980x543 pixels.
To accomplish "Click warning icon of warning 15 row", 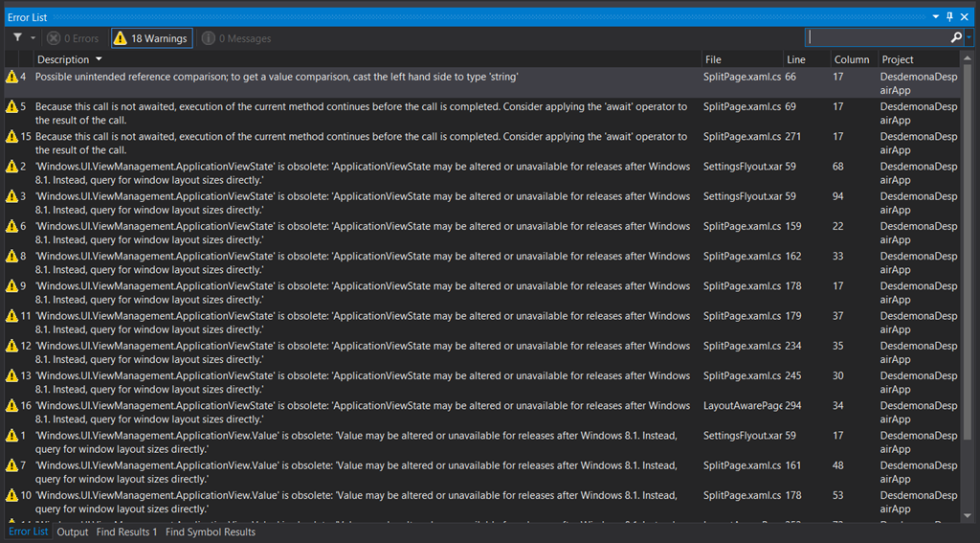I will [11, 137].
